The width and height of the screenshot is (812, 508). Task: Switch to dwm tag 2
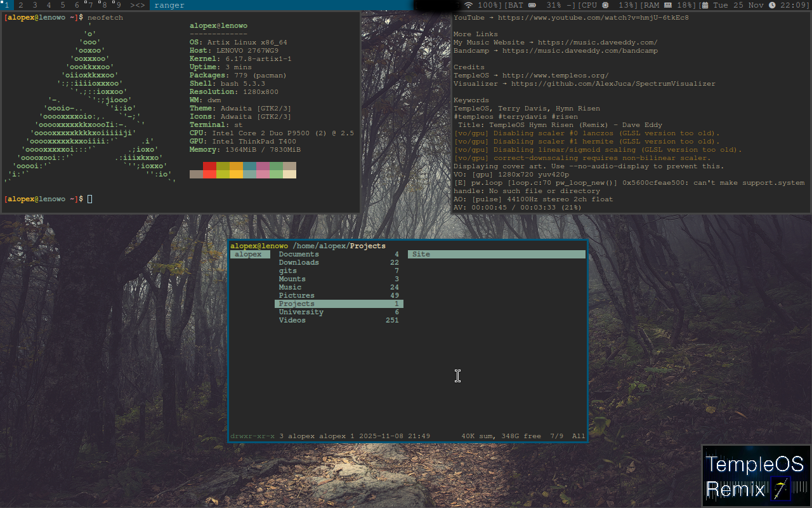point(21,5)
